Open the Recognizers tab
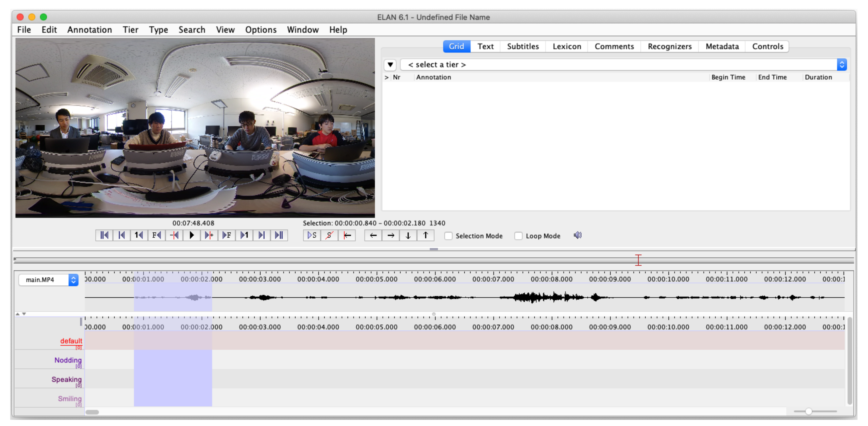 coord(669,46)
